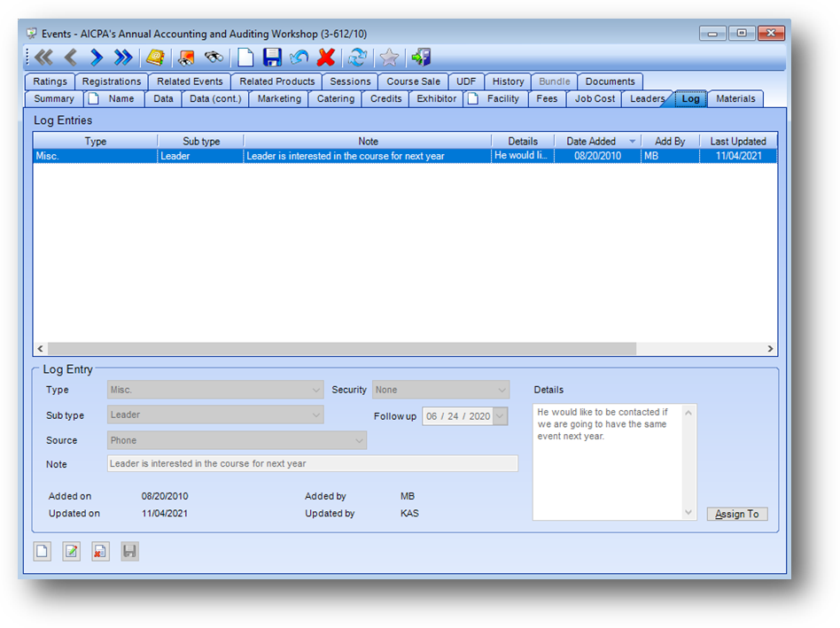
Task: Jump to last record double-right arrow
Action: [x=123, y=58]
